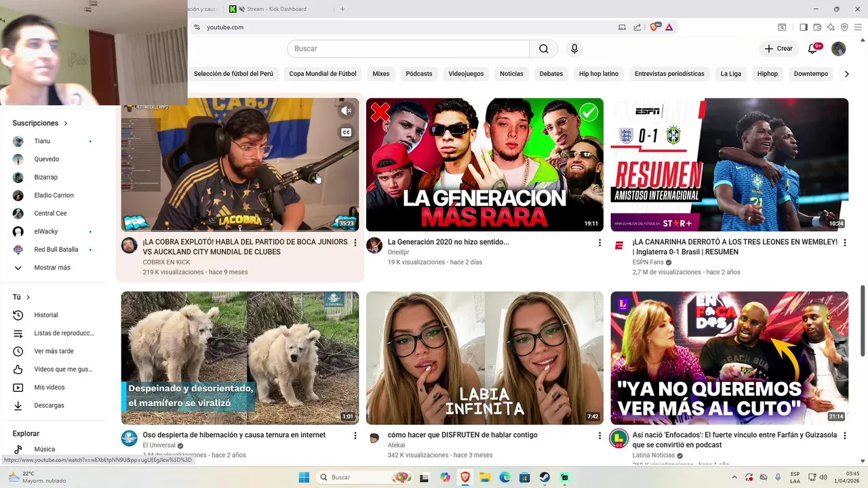The image size is (868, 488).
Task: Open Brave Leo AI sparkle icon
Action: [831, 27]
